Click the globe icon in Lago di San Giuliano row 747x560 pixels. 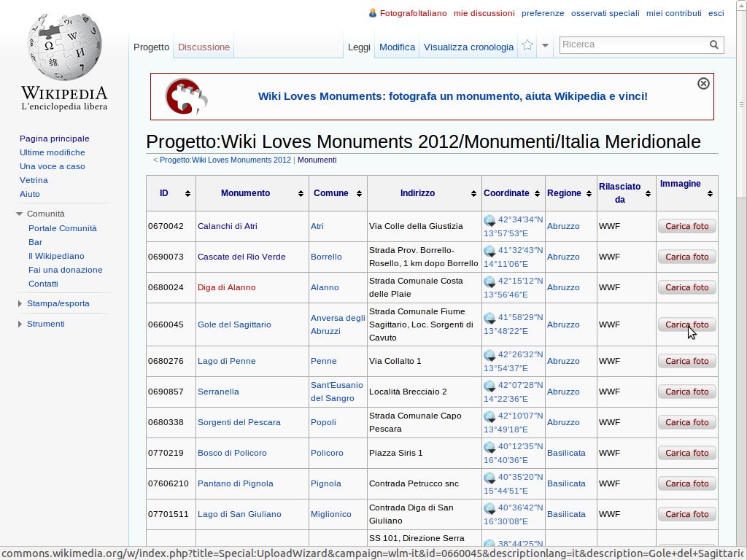coord(489,508)
